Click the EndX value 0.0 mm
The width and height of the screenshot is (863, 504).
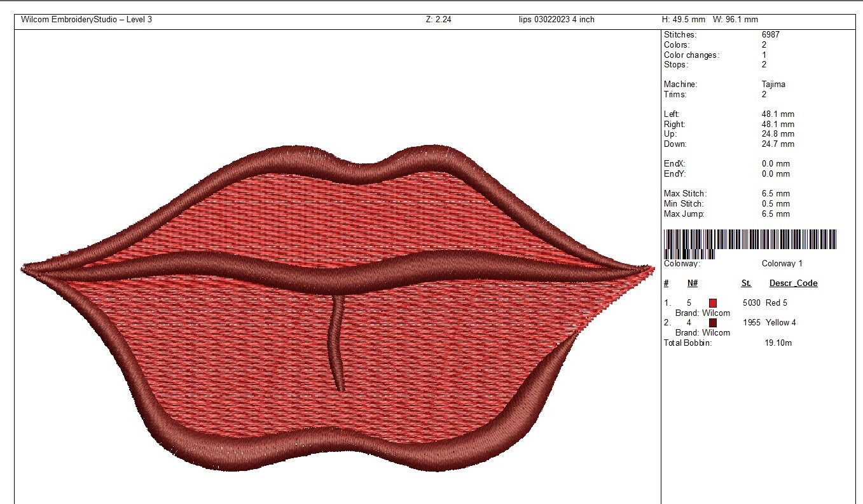point(777,163)
